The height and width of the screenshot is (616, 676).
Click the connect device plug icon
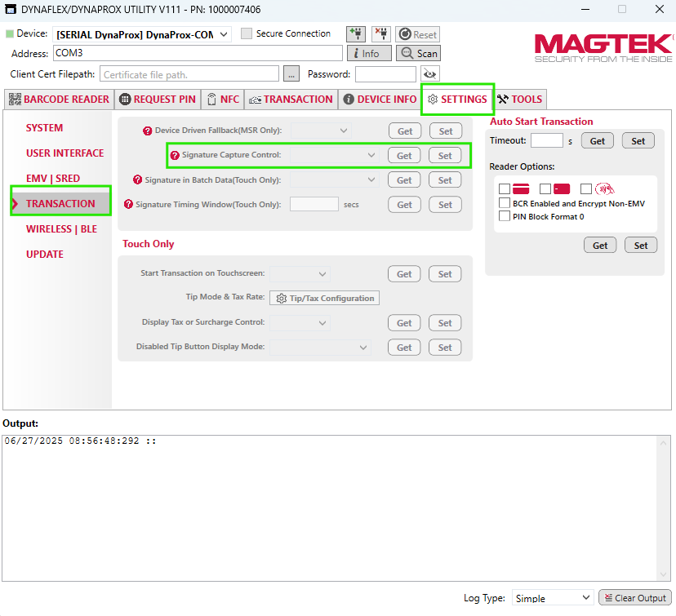356,34
